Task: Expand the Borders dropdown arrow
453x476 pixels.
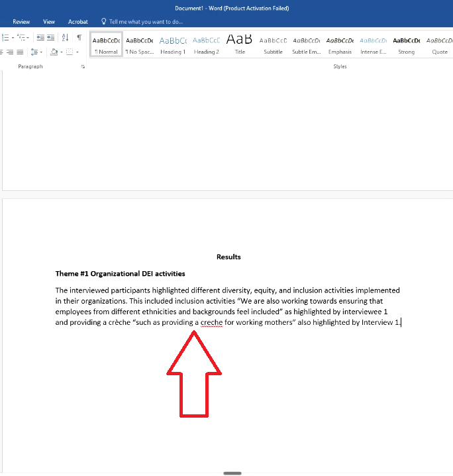Action: point(77,52)
